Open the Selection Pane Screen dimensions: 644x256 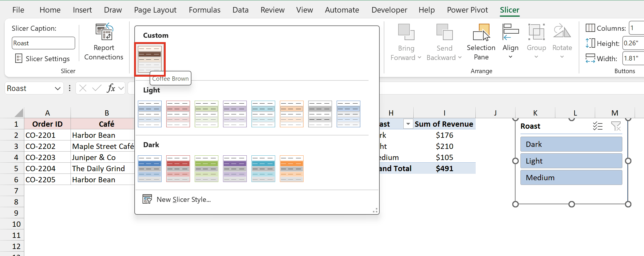(x=481, y=42)
